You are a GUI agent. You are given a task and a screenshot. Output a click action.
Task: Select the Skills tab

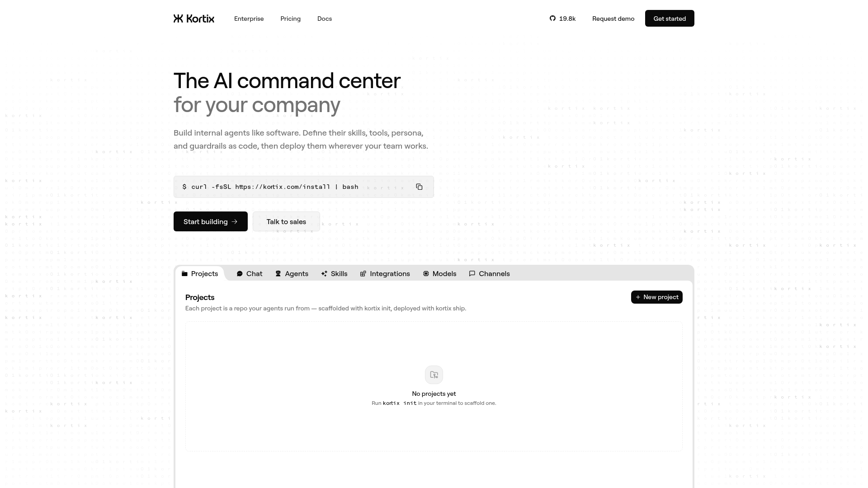[x=335, y=274]
